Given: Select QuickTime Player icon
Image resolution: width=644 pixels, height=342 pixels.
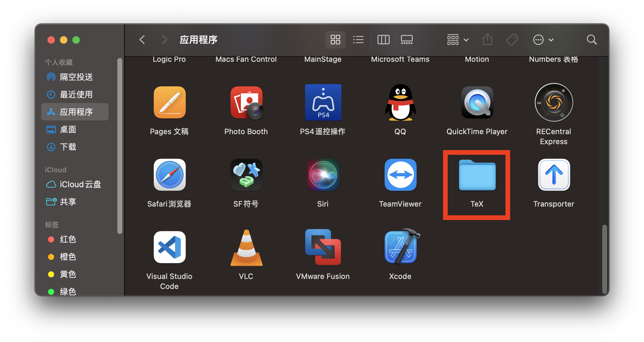Looking at the screenshot, I should [x=477, y=102].
